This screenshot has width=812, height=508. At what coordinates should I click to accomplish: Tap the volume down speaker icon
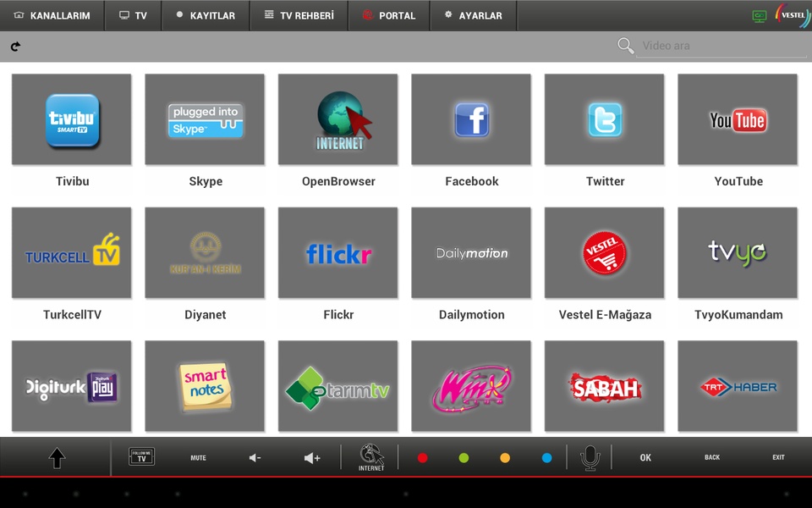pos(255,458)
